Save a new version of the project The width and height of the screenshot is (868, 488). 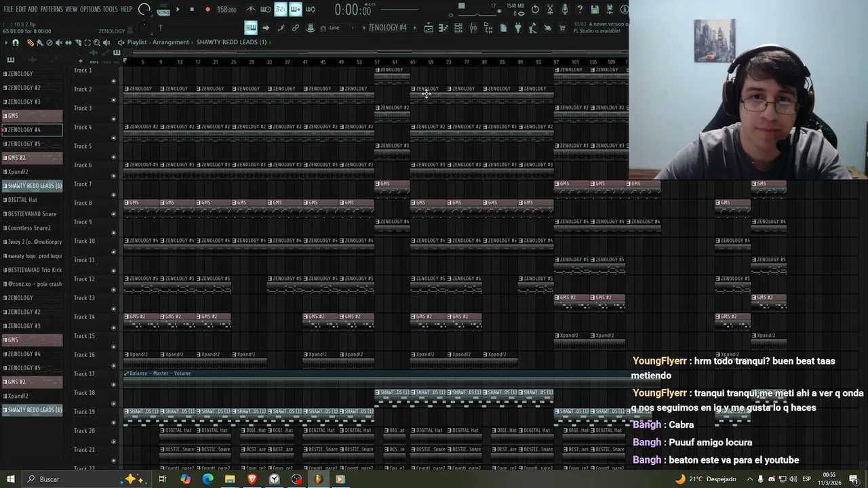pos(610,9)
